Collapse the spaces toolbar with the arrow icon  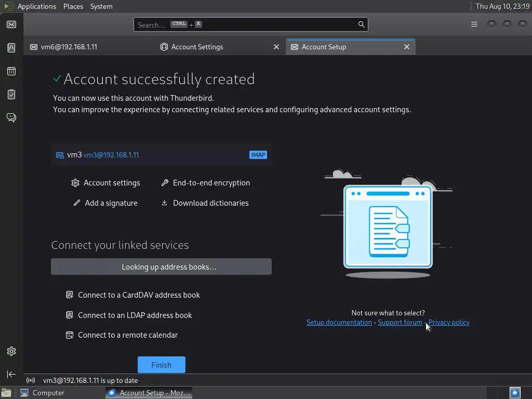(x=11, y=374)
